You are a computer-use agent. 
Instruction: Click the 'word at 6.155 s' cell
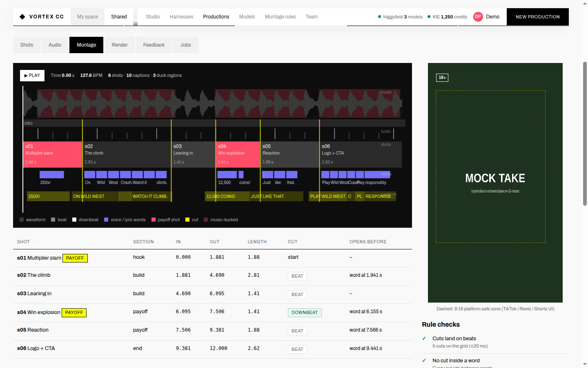click(x=366, y=312)
